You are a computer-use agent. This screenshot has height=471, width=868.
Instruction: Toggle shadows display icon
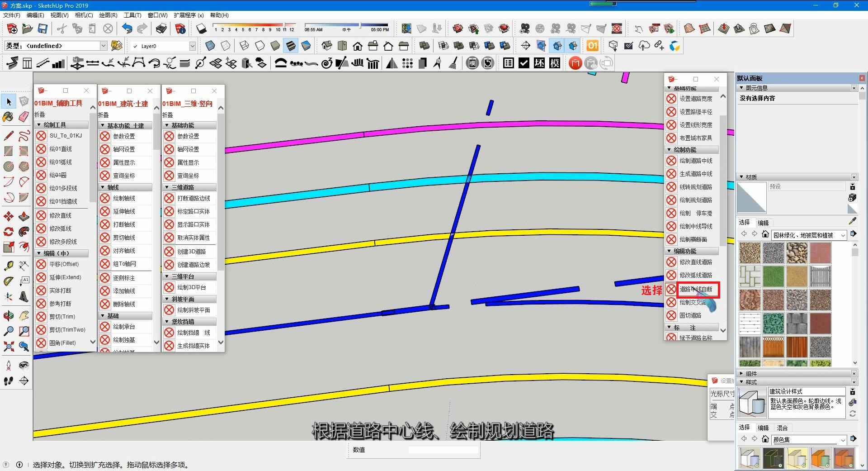201,29
